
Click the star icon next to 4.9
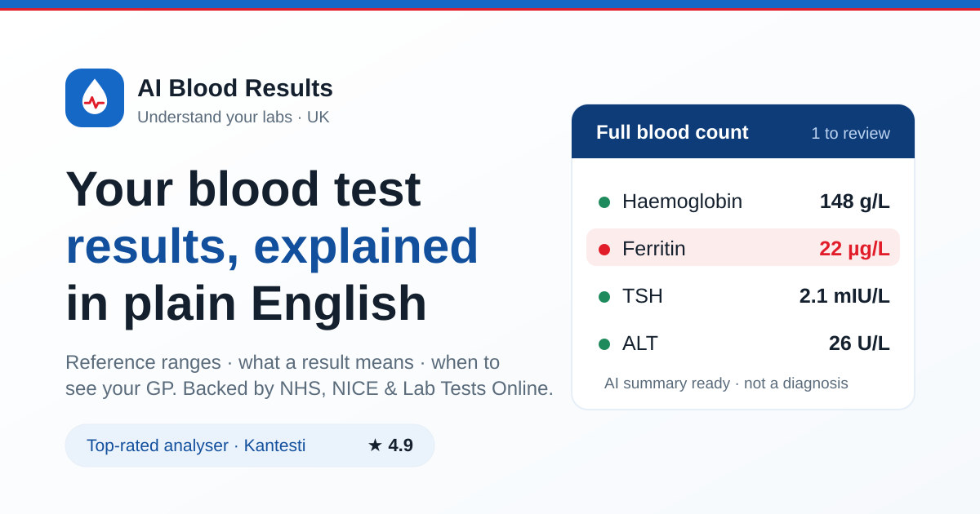point(375,445)
